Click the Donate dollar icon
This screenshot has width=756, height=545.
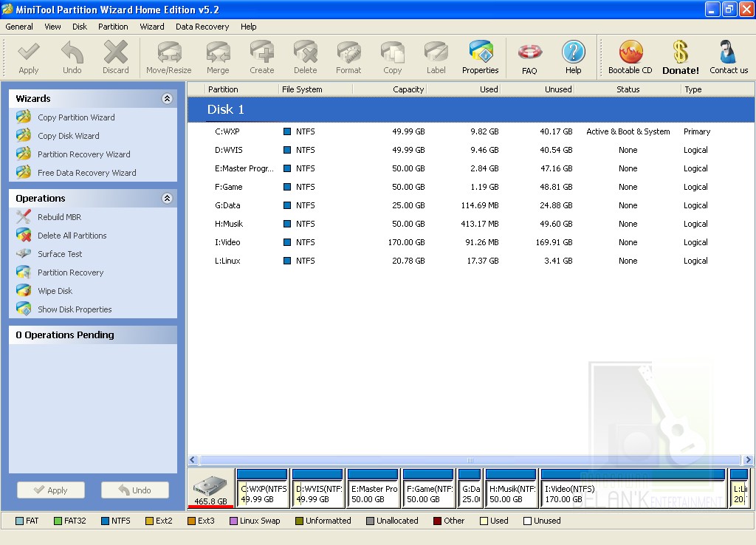tap(680, 52)
